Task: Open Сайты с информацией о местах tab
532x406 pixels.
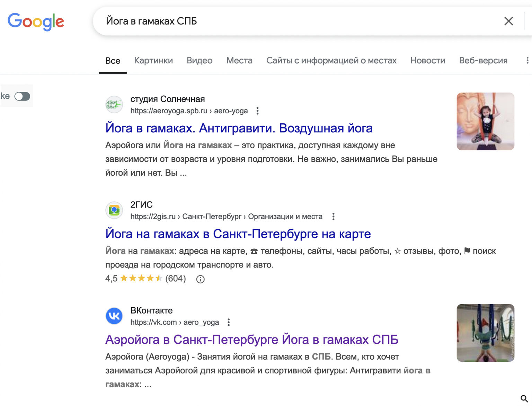Action: 331,61
